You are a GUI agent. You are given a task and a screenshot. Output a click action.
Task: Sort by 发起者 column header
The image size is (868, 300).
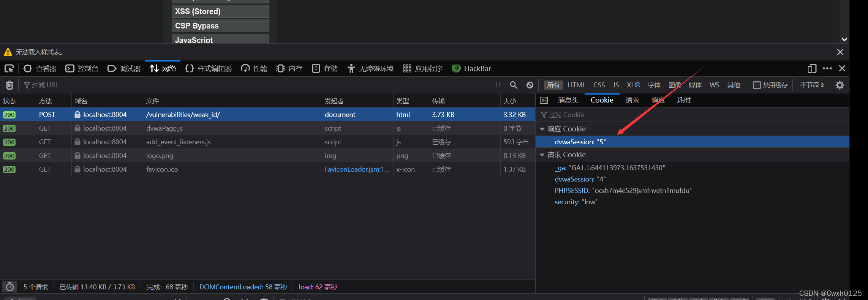(357, 101)
